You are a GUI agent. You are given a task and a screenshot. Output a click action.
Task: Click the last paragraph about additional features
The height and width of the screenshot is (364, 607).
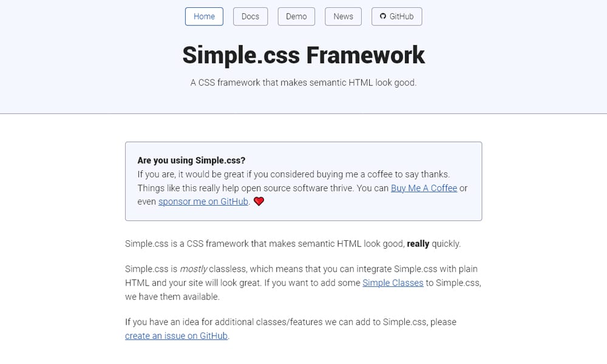[290, 322]
